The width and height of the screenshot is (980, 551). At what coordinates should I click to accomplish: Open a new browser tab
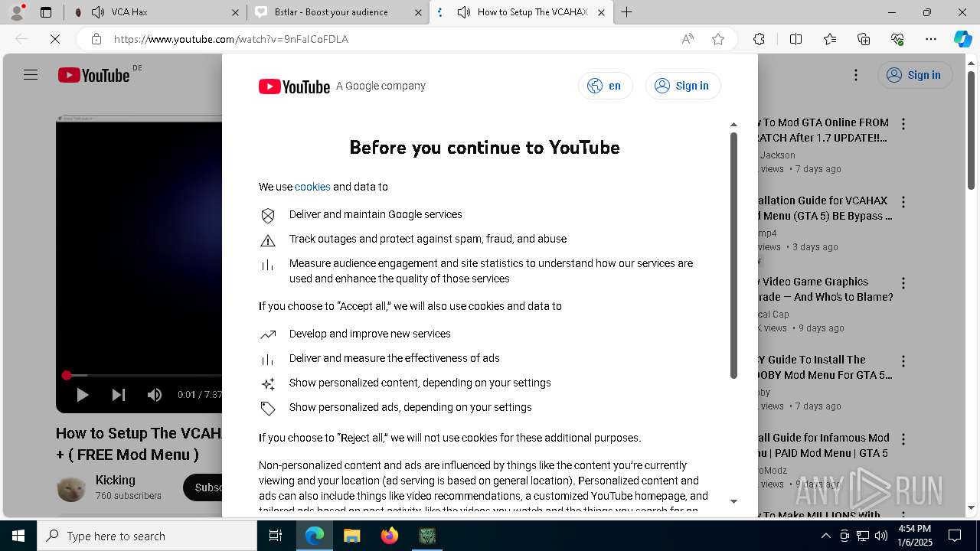tap(626, 12)
